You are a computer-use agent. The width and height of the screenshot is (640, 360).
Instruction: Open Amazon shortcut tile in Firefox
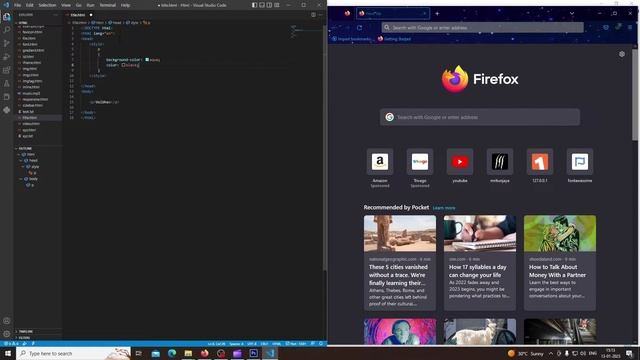380,162
